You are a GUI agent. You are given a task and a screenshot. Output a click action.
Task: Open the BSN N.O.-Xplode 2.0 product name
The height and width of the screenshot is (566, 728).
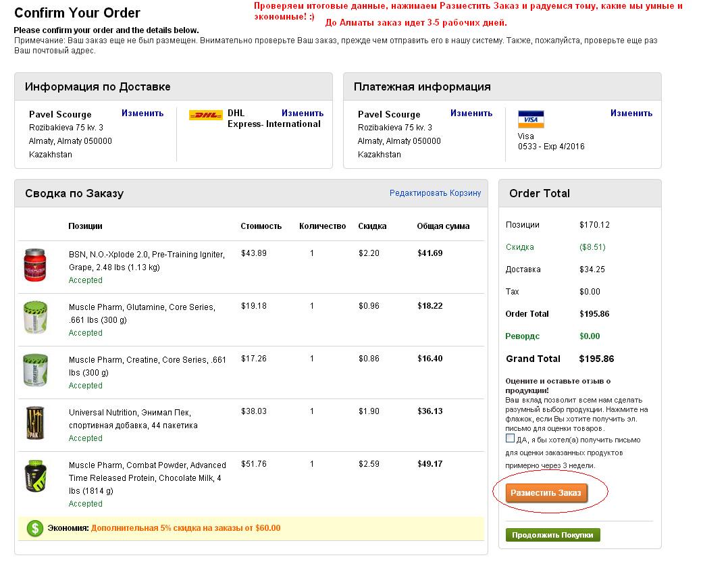pos(147,261)
